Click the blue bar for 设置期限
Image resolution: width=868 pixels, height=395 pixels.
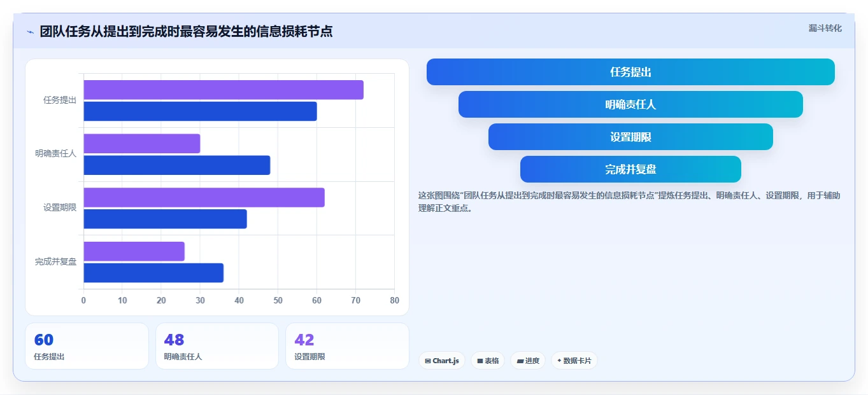[165, 219]
